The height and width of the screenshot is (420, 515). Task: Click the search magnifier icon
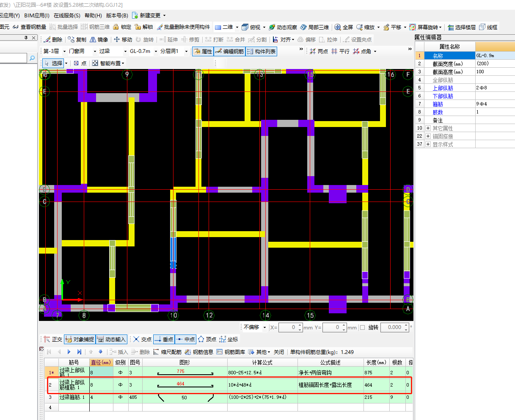click(x=33, y=58)
